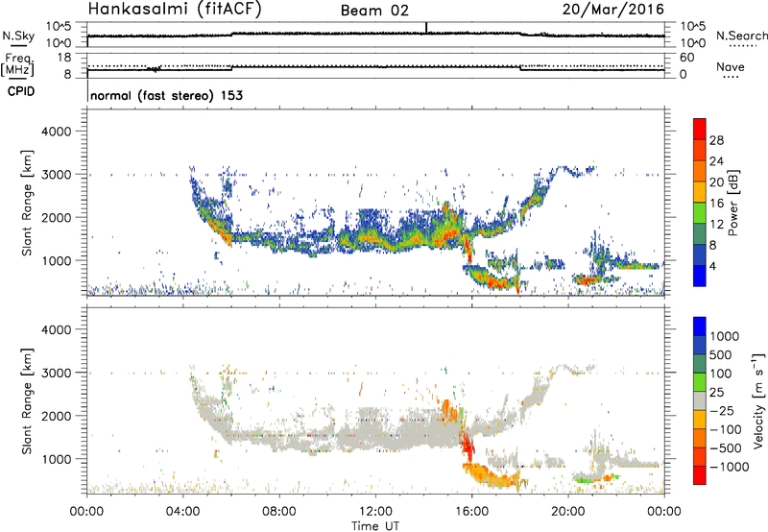
Task: Select the Beam 02 label
Action: click(374, 11)
